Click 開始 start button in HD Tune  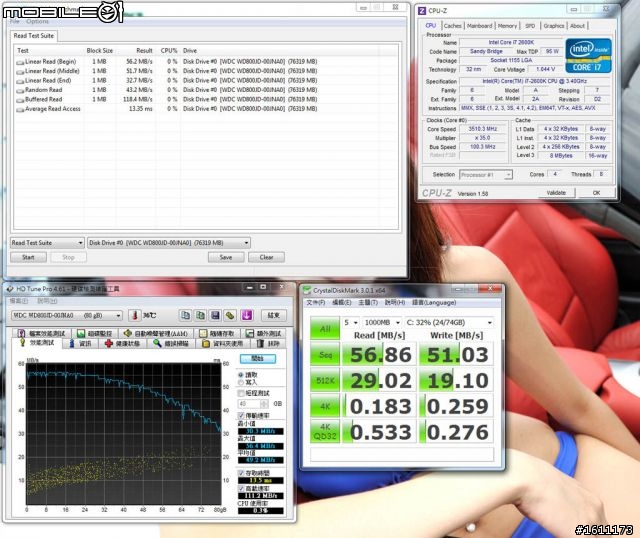click(258, 358)
